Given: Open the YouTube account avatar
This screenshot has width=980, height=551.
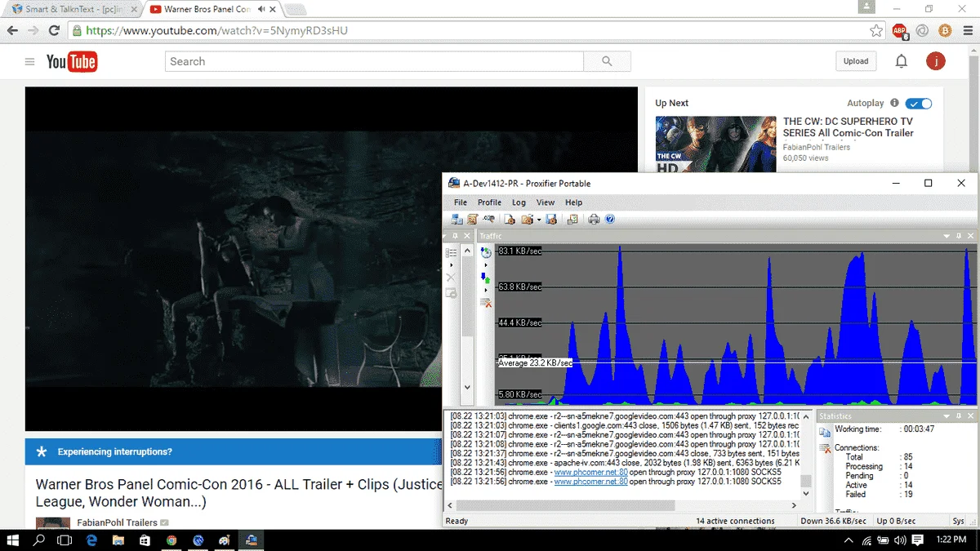Looking at the screenshot, I should tap(935, 61).
